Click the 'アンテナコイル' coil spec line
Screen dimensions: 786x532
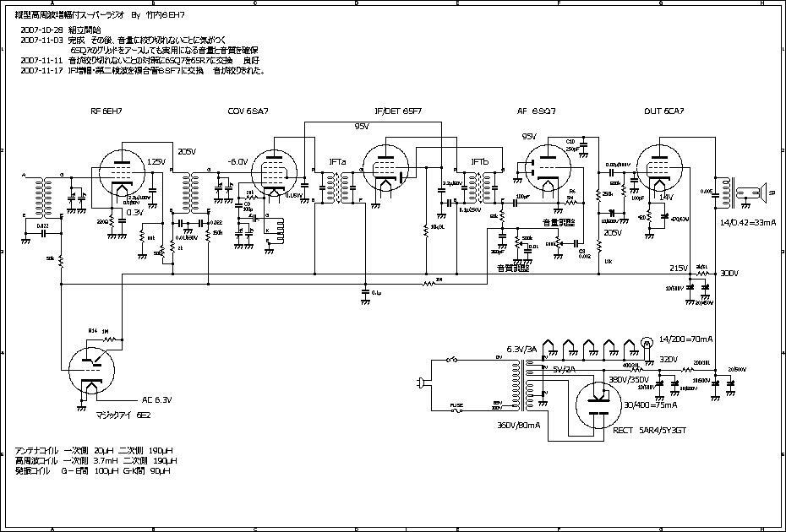(x=95, y=450)
